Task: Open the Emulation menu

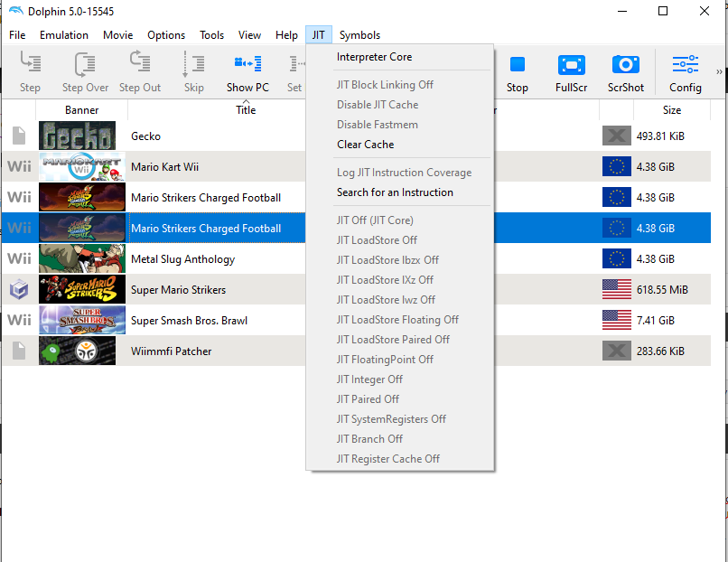Action: [x=64, y=35]
